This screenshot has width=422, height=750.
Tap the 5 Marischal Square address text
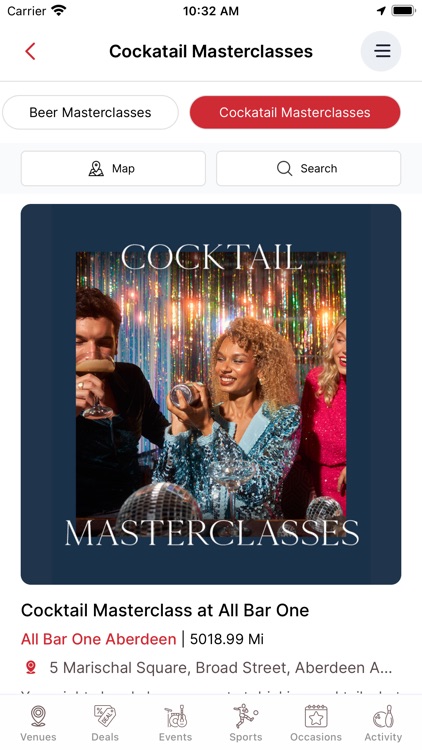pos(221,667)
